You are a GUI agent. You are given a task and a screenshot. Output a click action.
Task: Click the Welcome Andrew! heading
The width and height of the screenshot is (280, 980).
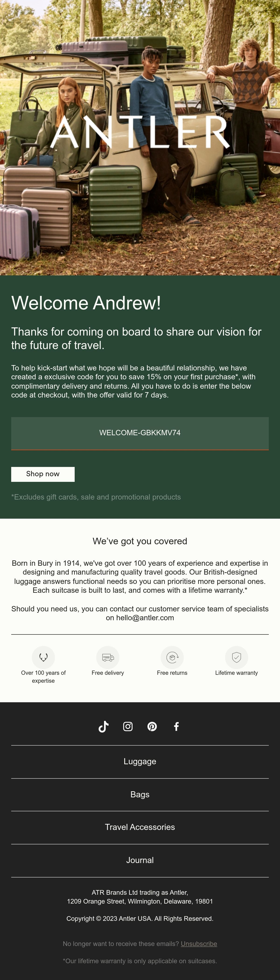86,303
